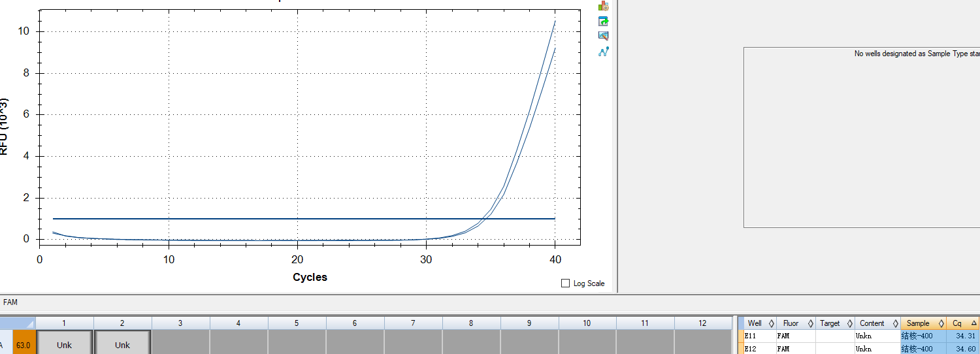The width and height of the screenshot is (980, 354).
Task: Click the orange 63.0 cell
Action: click(24, 342)
